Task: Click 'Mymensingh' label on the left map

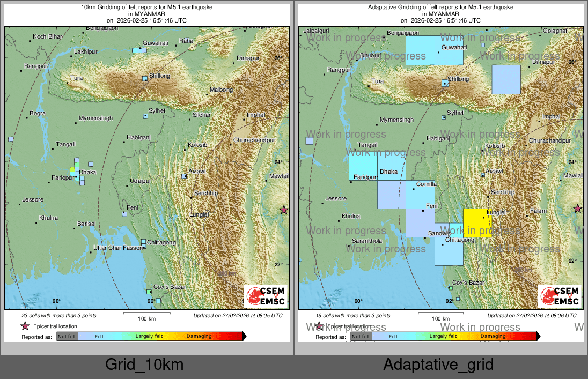Action: pyautogui.click(x=95, y=118)
